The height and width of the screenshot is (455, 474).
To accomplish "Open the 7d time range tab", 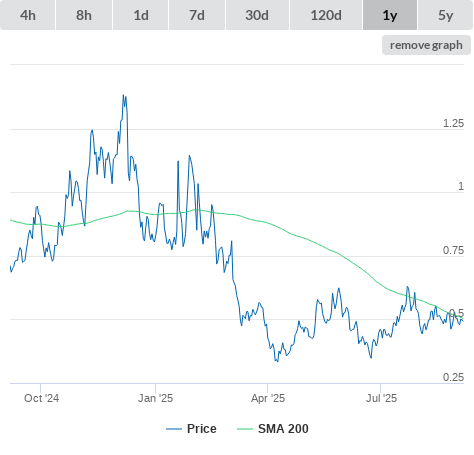I will (x=197, y=15).
